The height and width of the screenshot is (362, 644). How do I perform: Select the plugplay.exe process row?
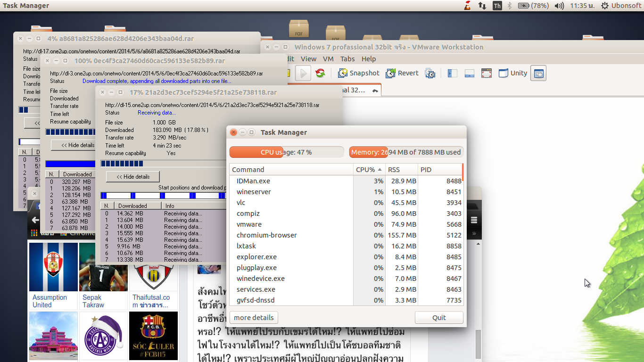pyautogui.click(x=346, y=268)
